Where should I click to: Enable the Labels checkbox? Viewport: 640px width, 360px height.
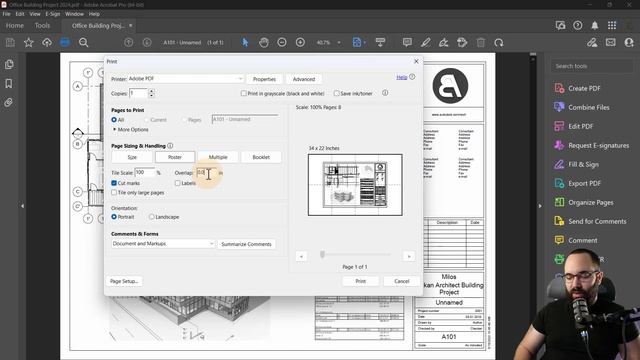click(178, 183)
